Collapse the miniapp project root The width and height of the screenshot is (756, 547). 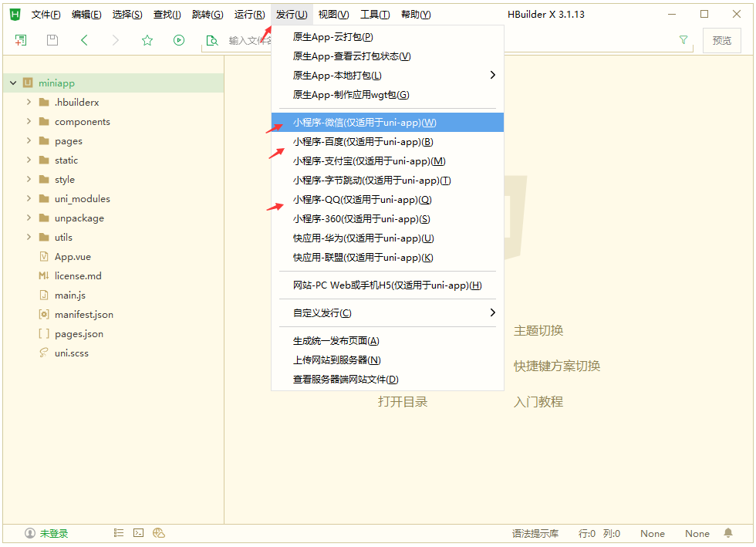tap(13, 83)
